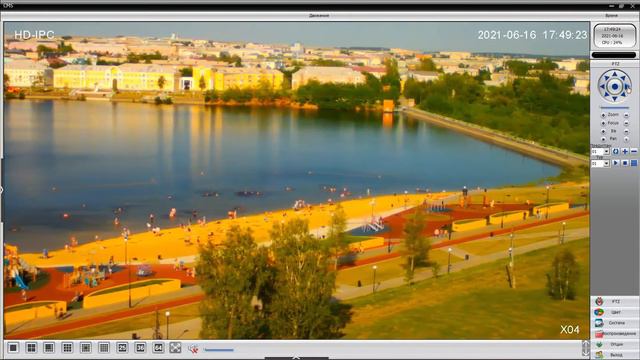Move camera down-right with diagonal PTZ arrow

(623, 95)
